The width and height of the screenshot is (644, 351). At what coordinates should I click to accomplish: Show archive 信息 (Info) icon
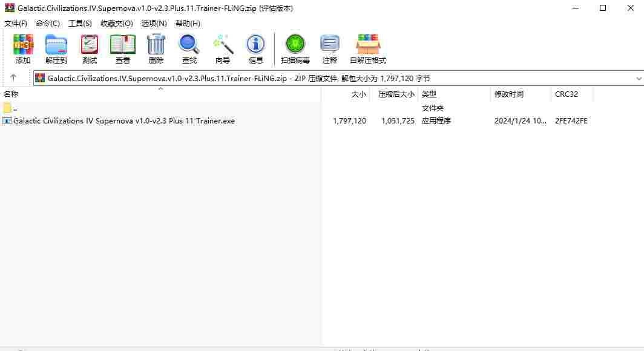(x=255, y=44)
